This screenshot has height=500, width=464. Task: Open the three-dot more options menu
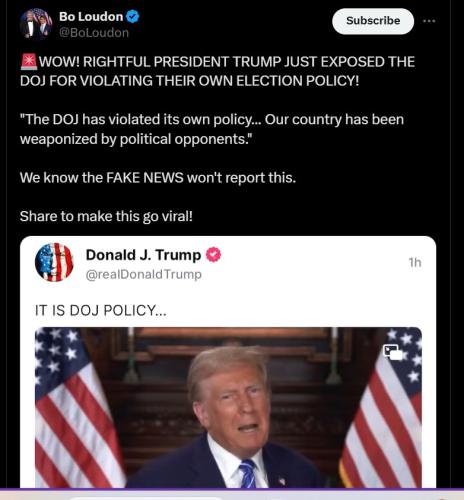[x=429, y=21]
